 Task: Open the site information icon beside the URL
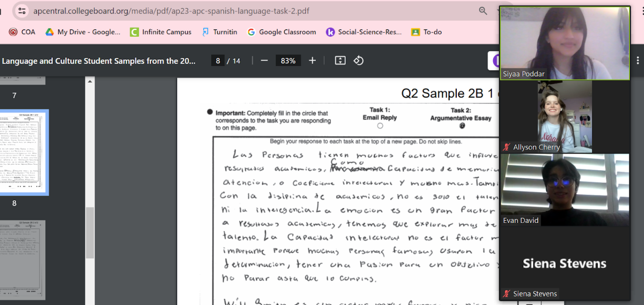[21, 11]
